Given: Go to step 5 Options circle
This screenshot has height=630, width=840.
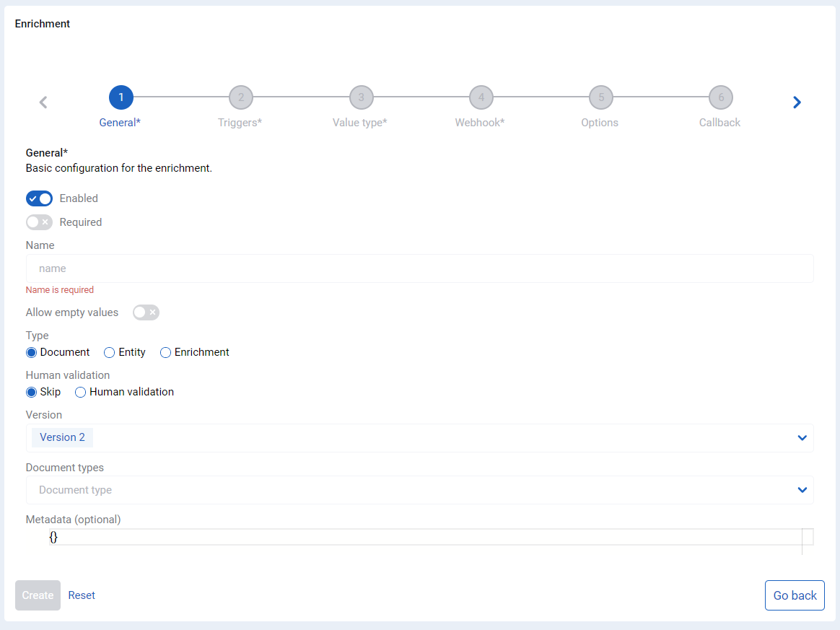Looking at the screenshot, I should (601, 97).
